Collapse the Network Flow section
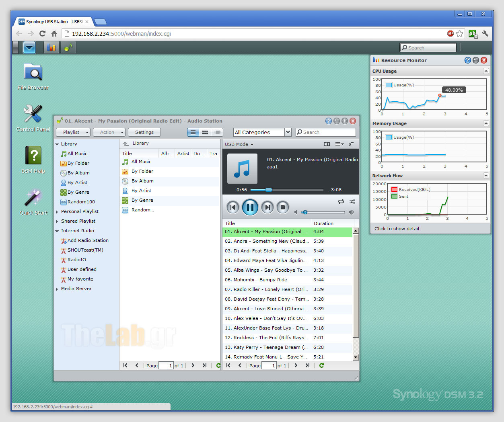 (486, 176)
